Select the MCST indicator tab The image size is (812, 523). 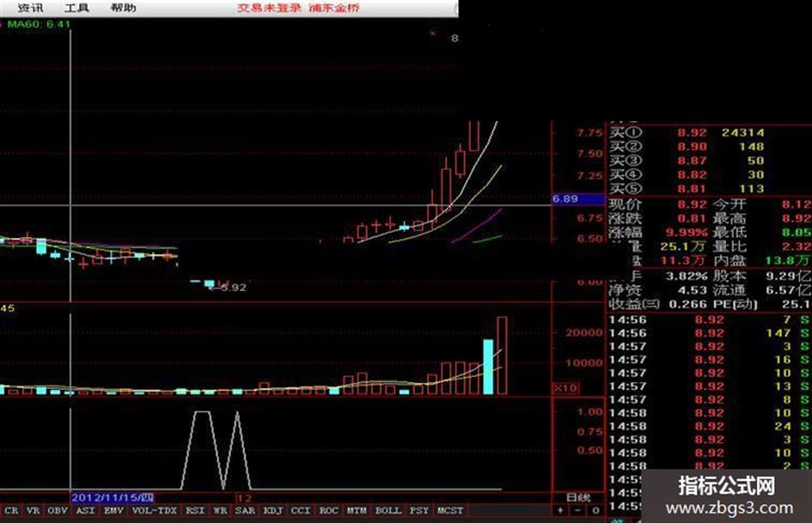[x=450, y=511]
